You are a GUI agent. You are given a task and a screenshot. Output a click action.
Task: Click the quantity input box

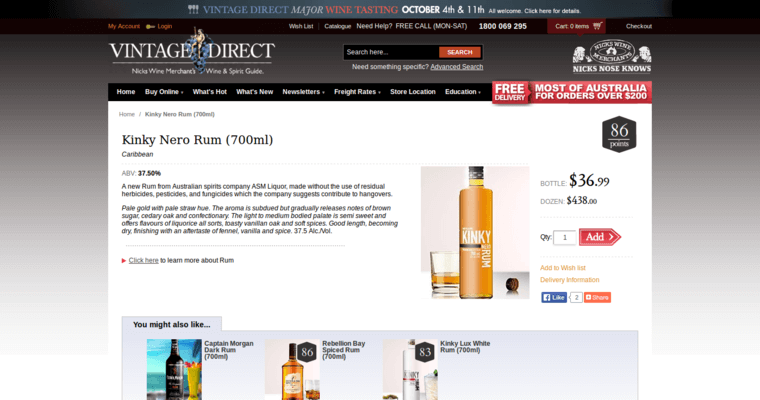pos(565,237)
